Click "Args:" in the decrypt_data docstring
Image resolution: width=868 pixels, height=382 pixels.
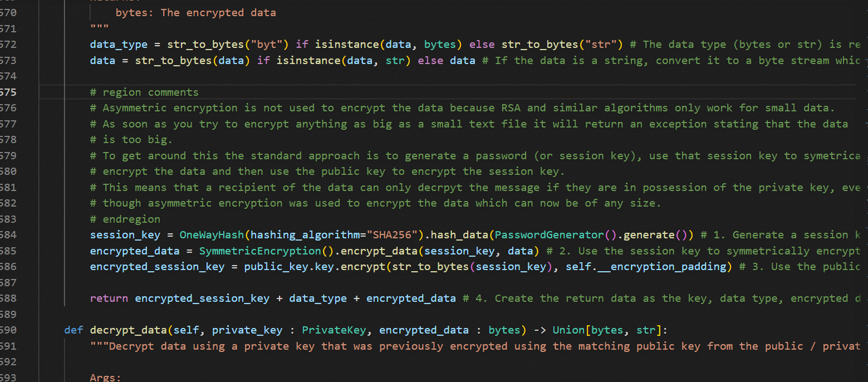[x=106, y=378]
